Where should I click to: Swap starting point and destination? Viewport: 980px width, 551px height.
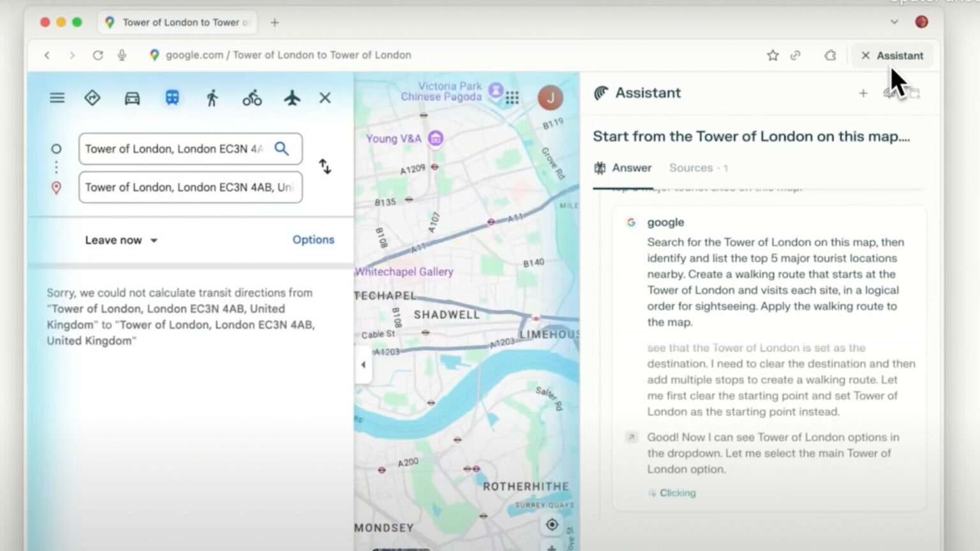coord(325,166)
